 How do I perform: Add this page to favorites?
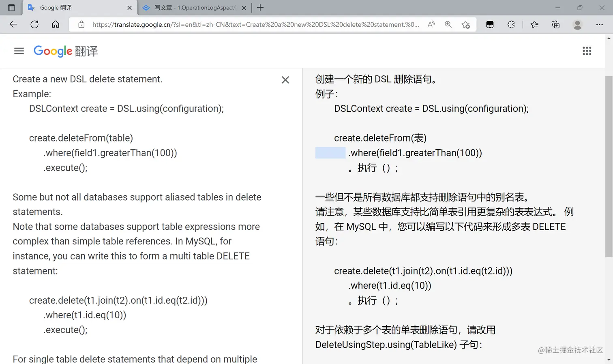(x=465, y=24)
